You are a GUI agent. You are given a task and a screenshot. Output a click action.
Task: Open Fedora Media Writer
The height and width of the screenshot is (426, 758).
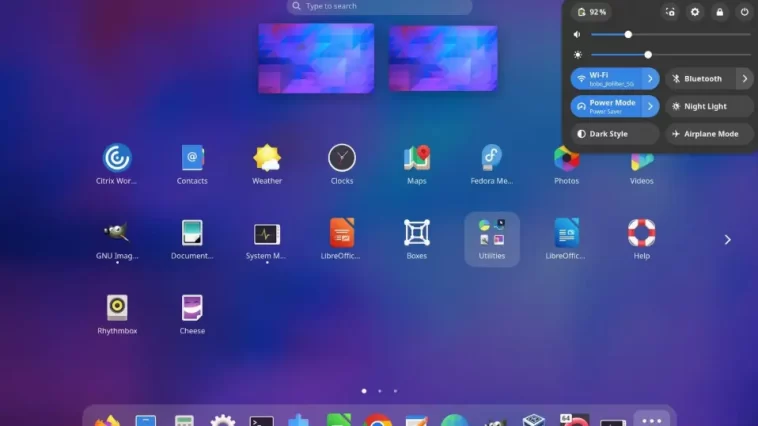click(x=492, y=164)
